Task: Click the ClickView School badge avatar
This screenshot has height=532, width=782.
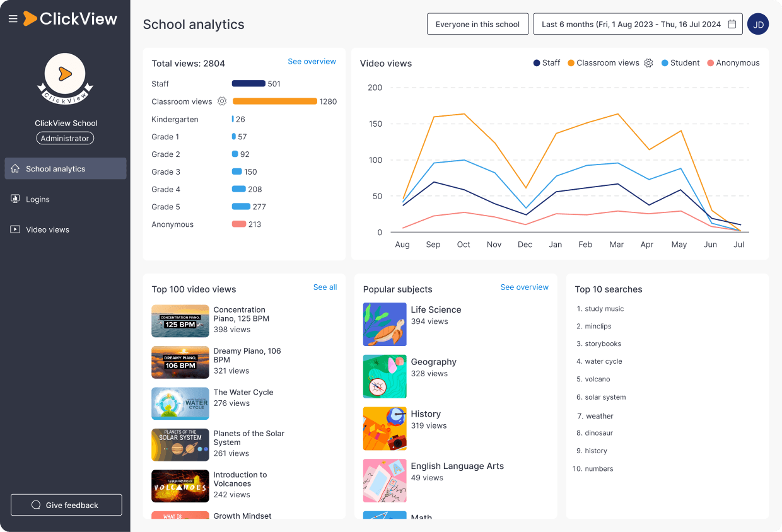Action: click(x=65, y=78)
